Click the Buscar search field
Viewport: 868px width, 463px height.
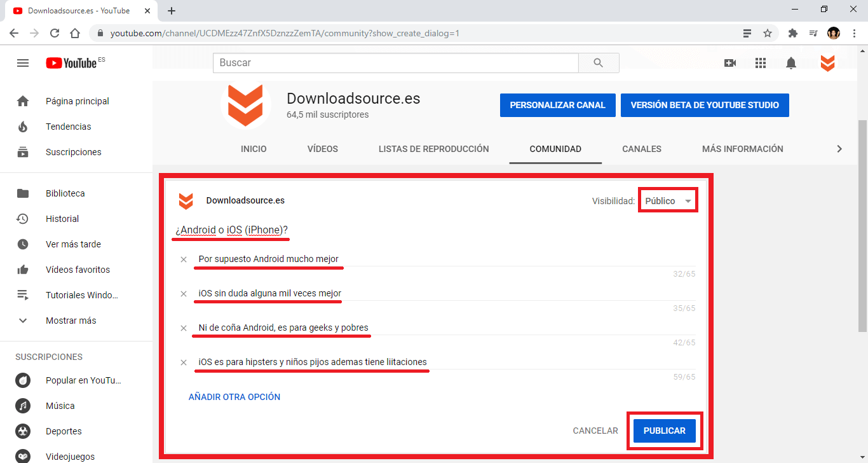pos(396,63)
